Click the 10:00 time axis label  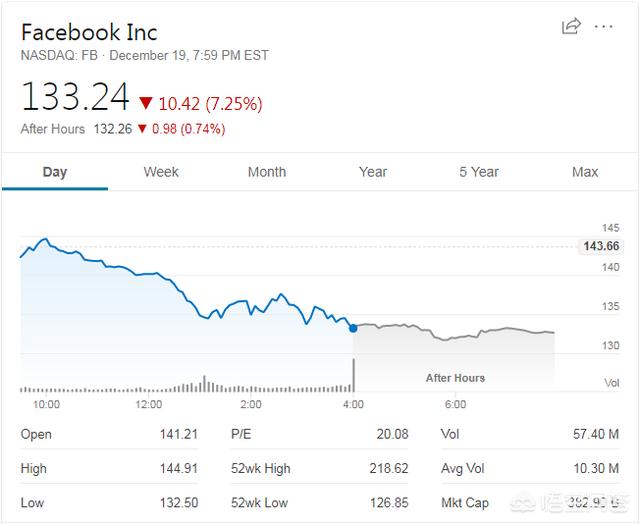pyautogui.click(x=46, y=404)
